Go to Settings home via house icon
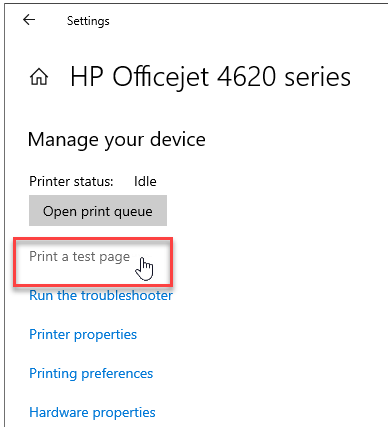Image resolution: width=388 pixels, height=427 pixels. point(39,77)
